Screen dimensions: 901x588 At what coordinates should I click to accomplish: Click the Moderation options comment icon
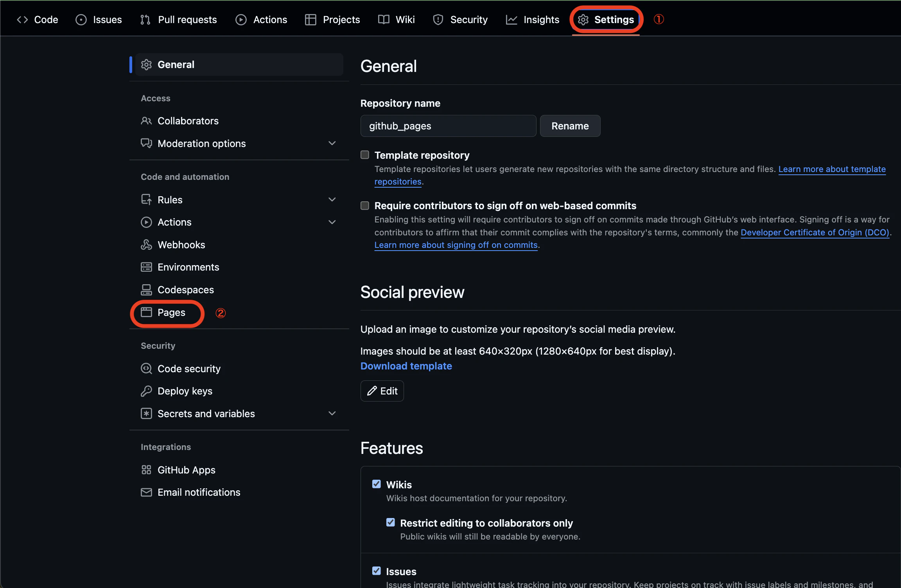pyautogui.click(x=146, y=143)
